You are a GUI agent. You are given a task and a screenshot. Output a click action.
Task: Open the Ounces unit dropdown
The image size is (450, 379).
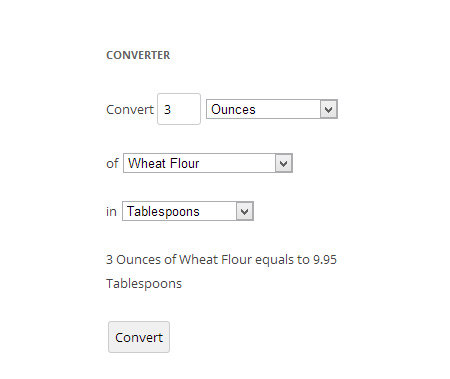(272, 109)
